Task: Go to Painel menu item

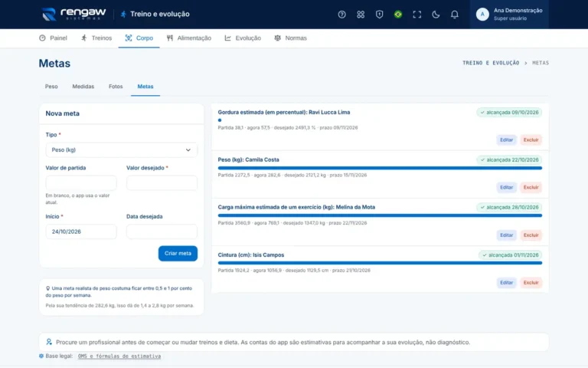Action: click(x=53, y=38)
